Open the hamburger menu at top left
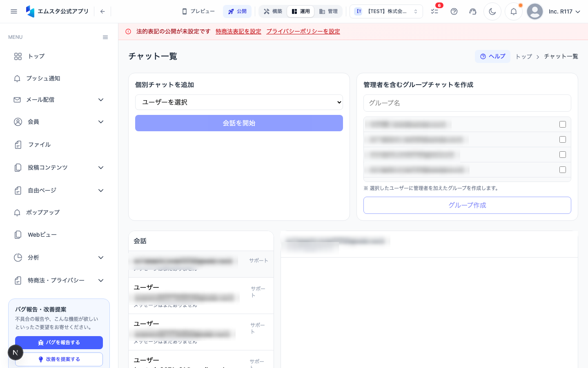This screenshot has width=588, height=368. [14, 11]
